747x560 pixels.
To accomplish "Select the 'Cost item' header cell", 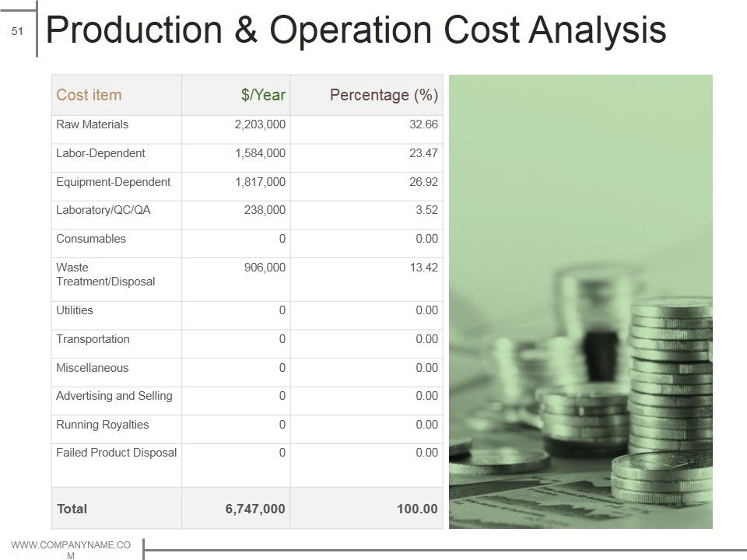I will click(117, 95).
